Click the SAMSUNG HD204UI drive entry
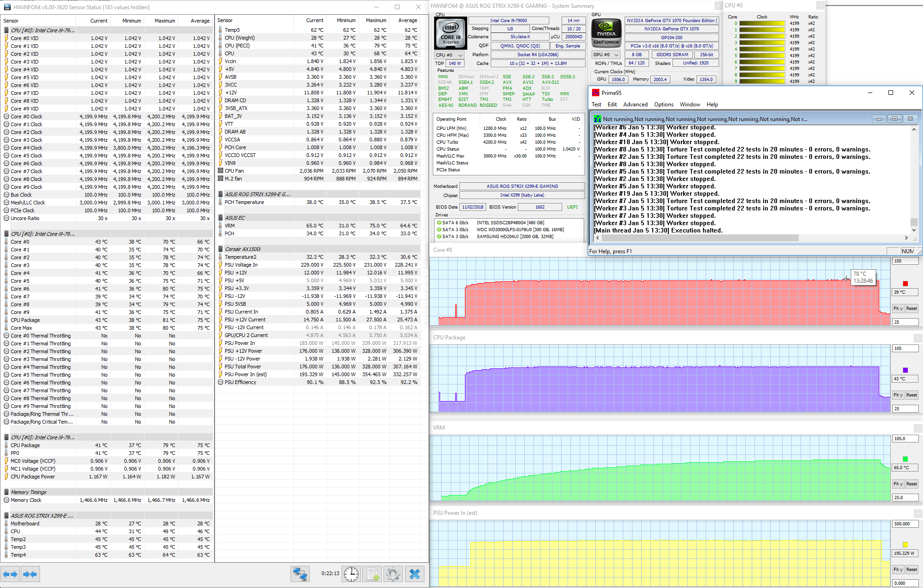The width and height of the screenshot is (923, 588). [515, 237]
